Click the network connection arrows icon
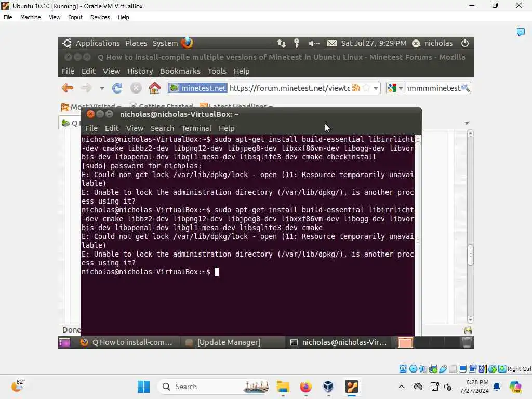 tap(282, 43)
